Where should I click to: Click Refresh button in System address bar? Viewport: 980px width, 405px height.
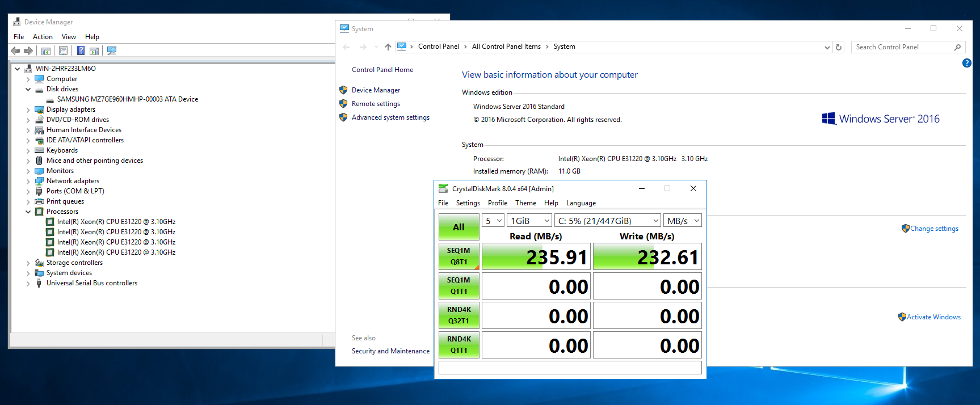pyautogui.click(x=839, y=47)
